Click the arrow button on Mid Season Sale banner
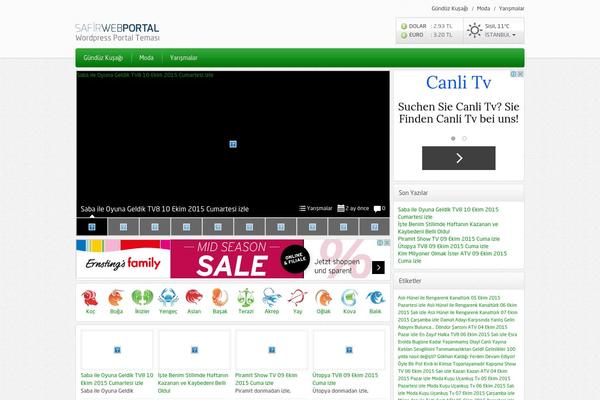Screen dimensions: 600x400 click(378, 268)
